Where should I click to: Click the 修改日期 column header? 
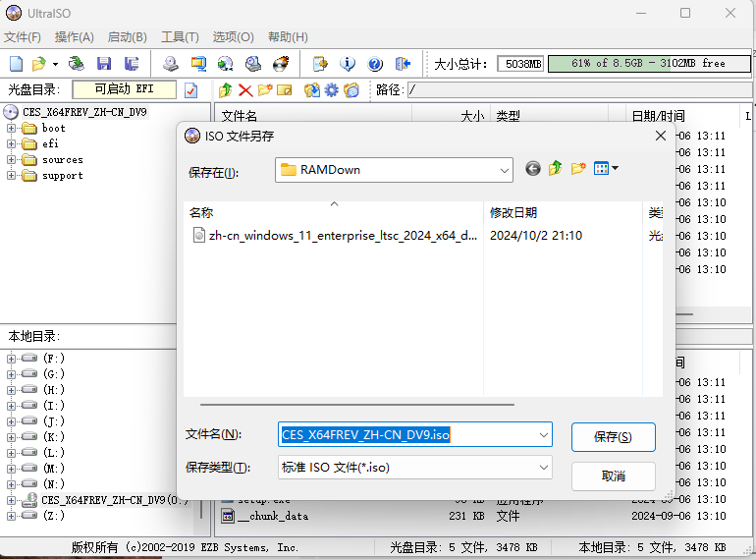coord(563,213)
